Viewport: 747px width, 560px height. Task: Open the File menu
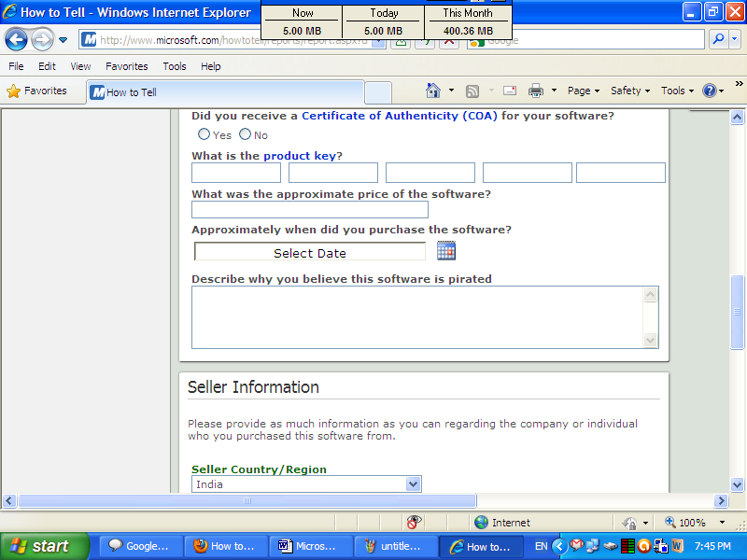click(16, 66)
